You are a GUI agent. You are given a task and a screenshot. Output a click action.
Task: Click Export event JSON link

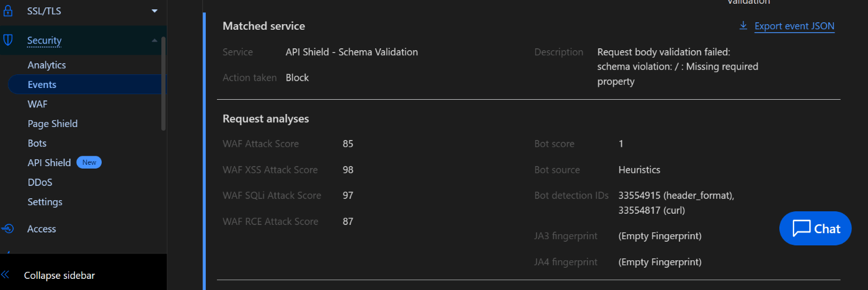(794, 26)
